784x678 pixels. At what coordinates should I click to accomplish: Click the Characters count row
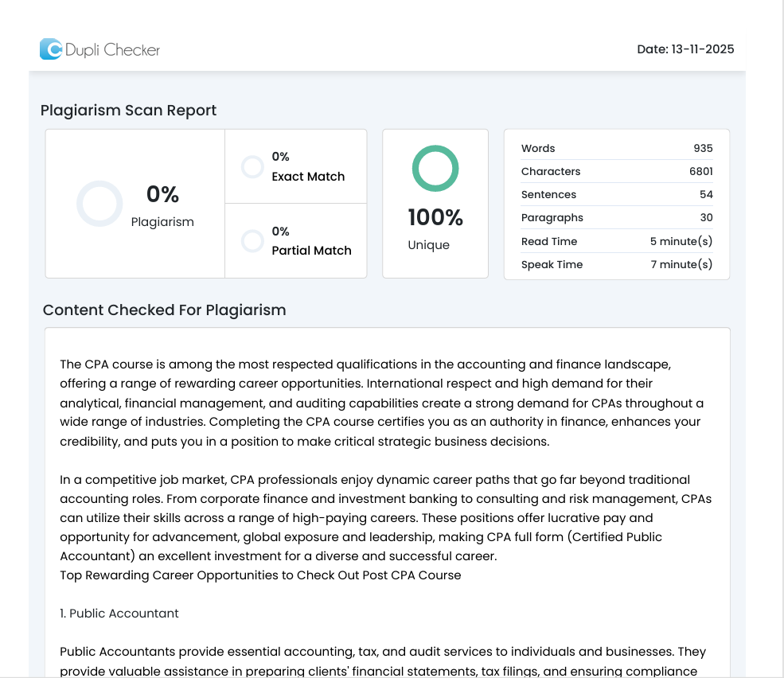[x=616, y=172]
